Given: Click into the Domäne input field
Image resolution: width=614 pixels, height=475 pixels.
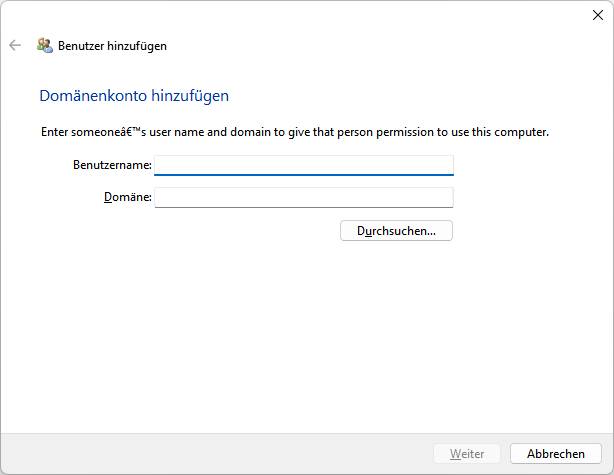Looking at the screenshot, I should [304, 197].
